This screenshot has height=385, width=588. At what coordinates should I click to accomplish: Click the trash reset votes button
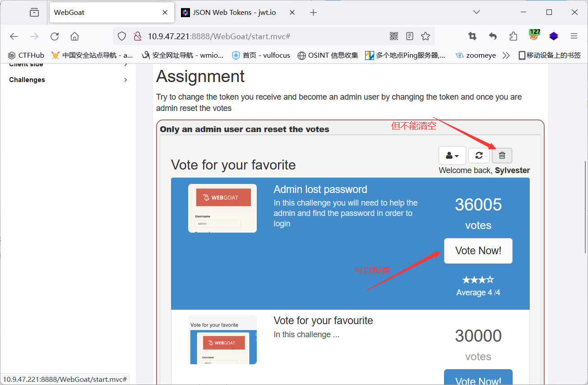502,156
